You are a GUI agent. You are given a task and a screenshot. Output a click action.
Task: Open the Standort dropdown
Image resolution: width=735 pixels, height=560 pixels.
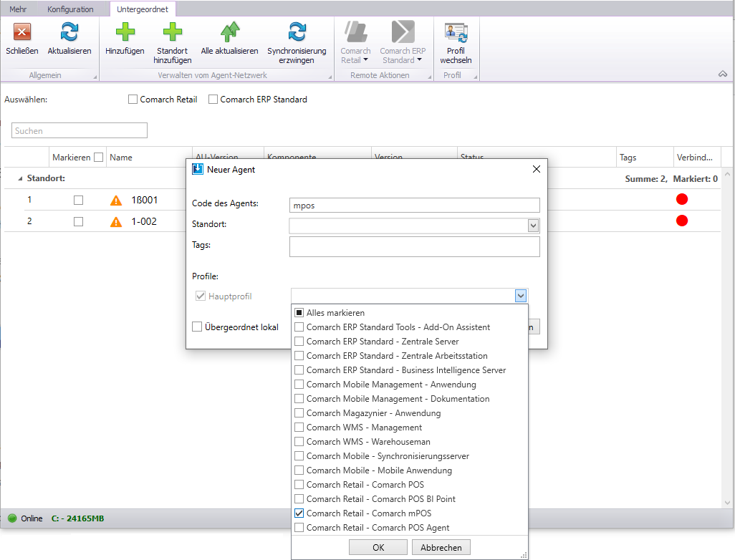pyautogui.click(x=534, y=226)
